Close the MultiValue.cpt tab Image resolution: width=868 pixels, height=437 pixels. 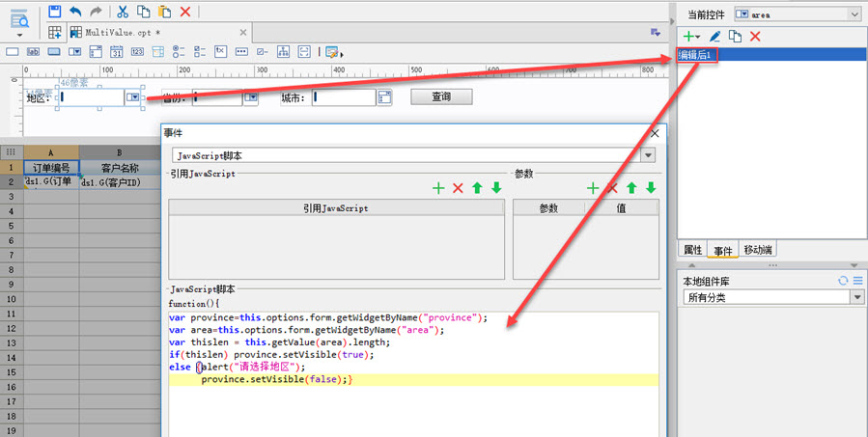click(x=243, y=33)
